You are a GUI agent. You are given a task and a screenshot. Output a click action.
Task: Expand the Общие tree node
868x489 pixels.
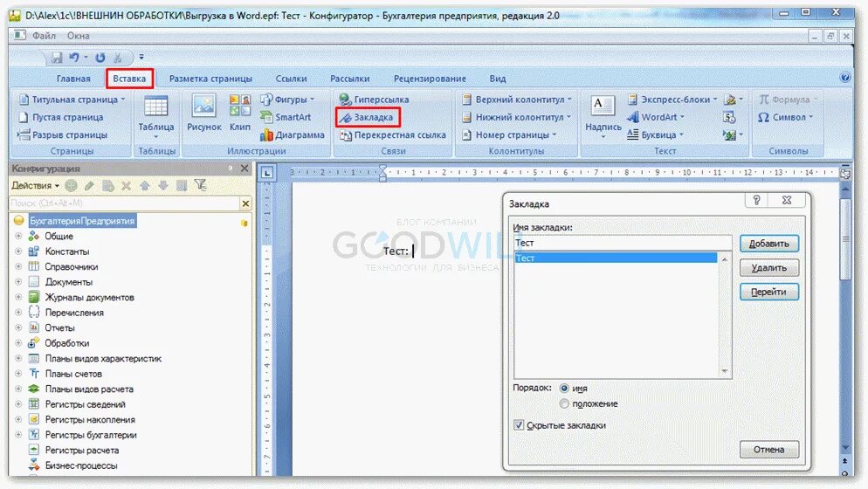(18, 236)
